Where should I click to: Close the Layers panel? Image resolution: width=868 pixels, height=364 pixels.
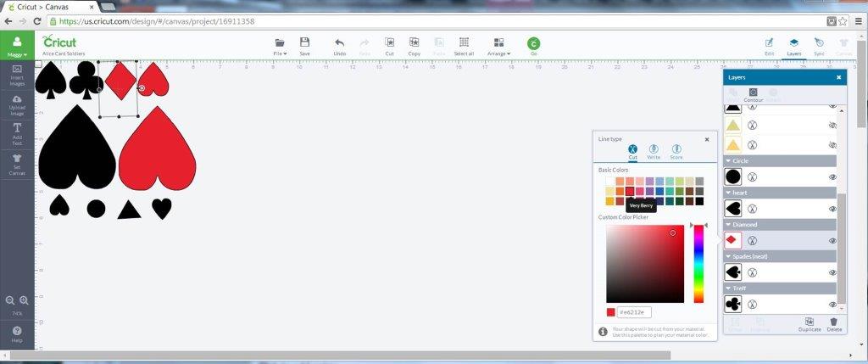point(838,77)
